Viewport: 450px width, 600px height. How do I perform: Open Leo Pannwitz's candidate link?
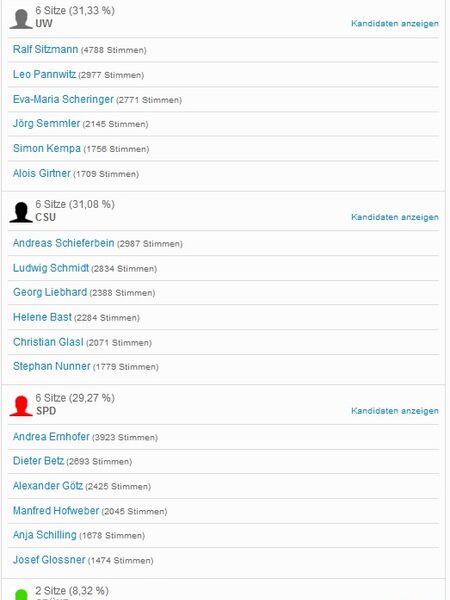[x=44, y=74]
